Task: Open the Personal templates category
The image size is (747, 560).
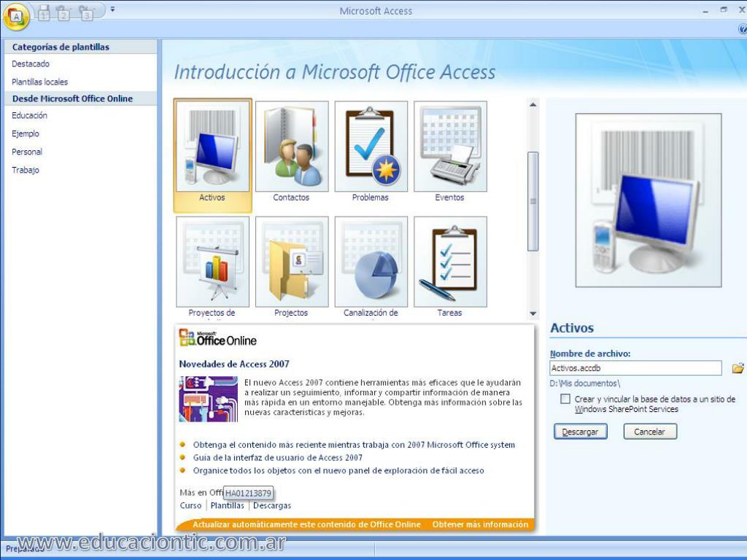Action: coord(27,152)
